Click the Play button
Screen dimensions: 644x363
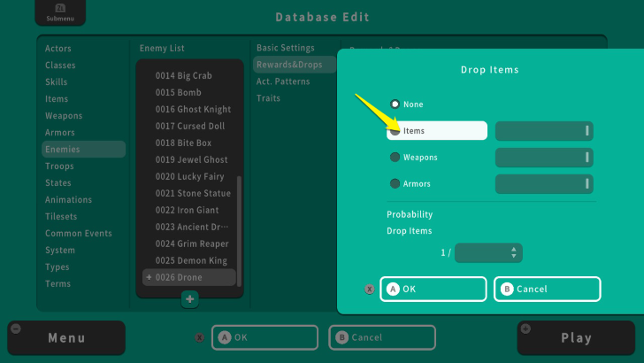[x=576, y=338]
